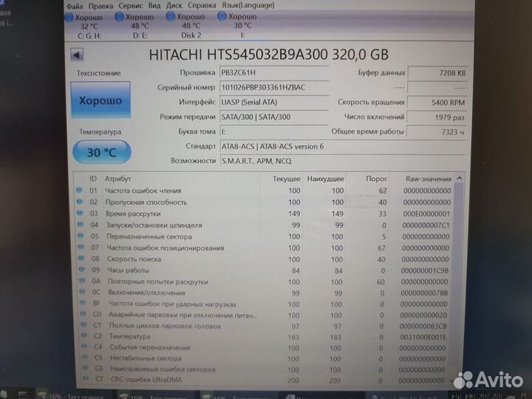Click status dot for Скорость поиска
Screen dimensions: 532x399
[x=81, y=259]
